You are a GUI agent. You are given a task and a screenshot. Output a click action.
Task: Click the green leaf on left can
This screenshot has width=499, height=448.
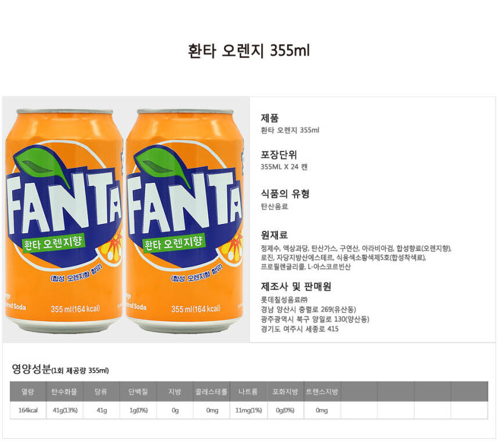click(x=41, y=163)
